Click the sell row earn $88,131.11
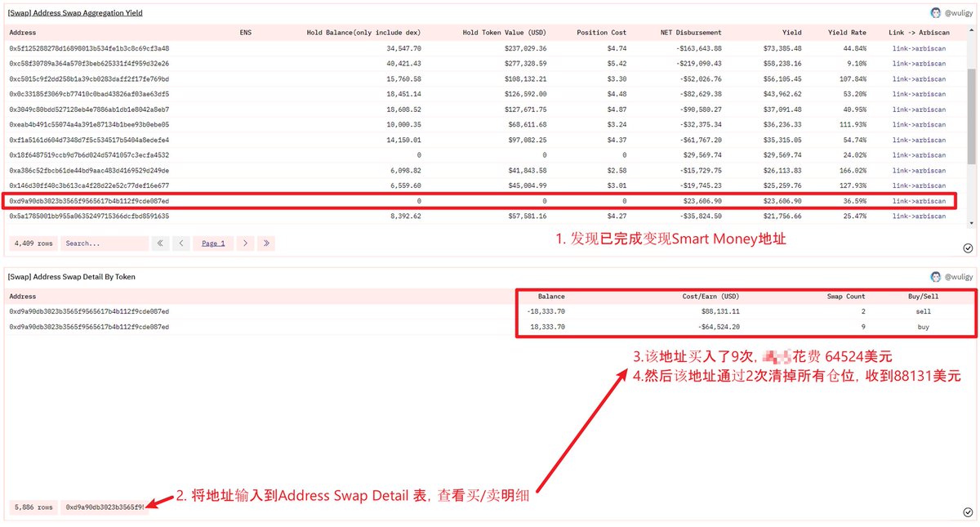Image resolution: width=980 pixels, height=527 pixels. (720, 312)
